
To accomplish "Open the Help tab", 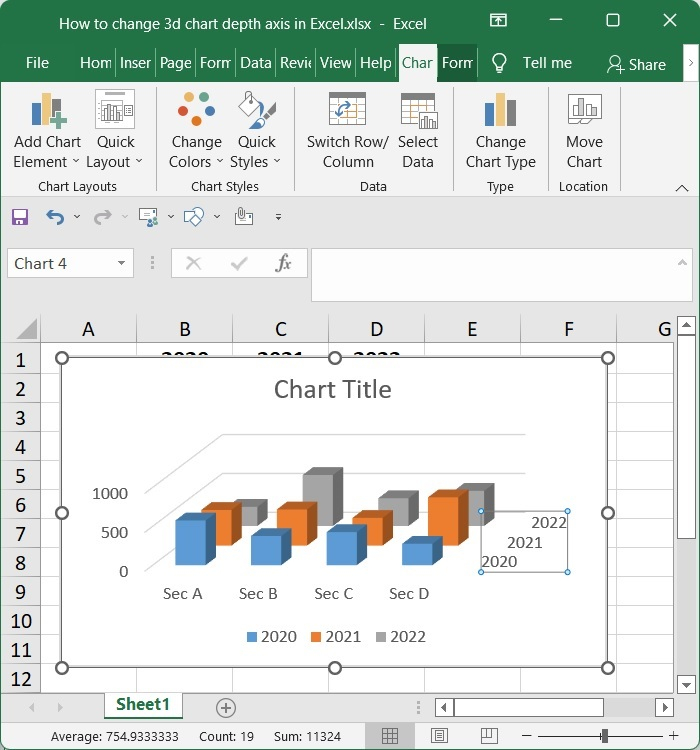I will 376,63.
